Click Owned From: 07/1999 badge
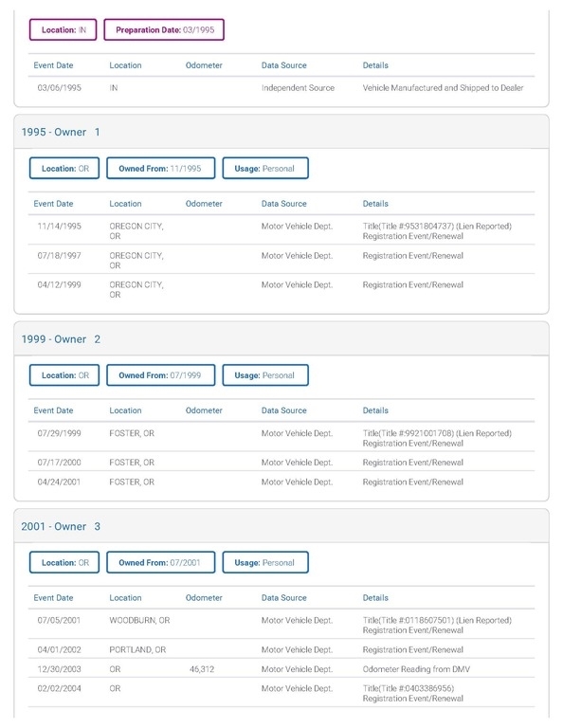 (160, 375)
